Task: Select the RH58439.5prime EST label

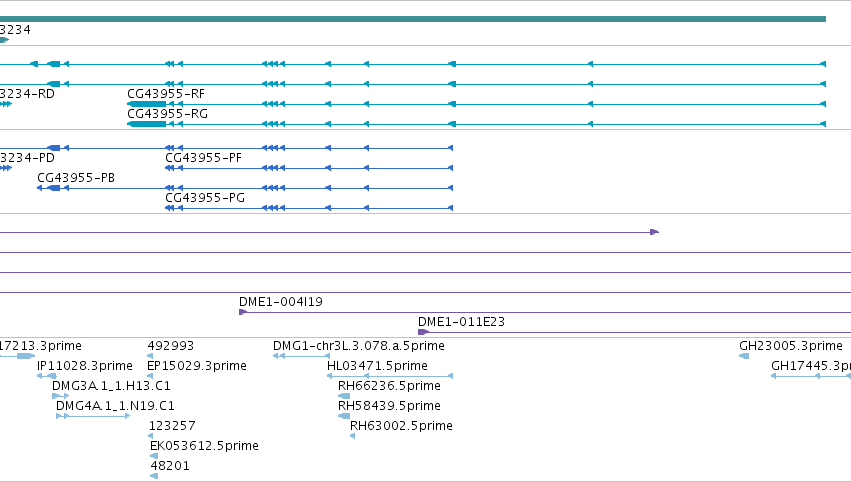Action: (389, 406)
